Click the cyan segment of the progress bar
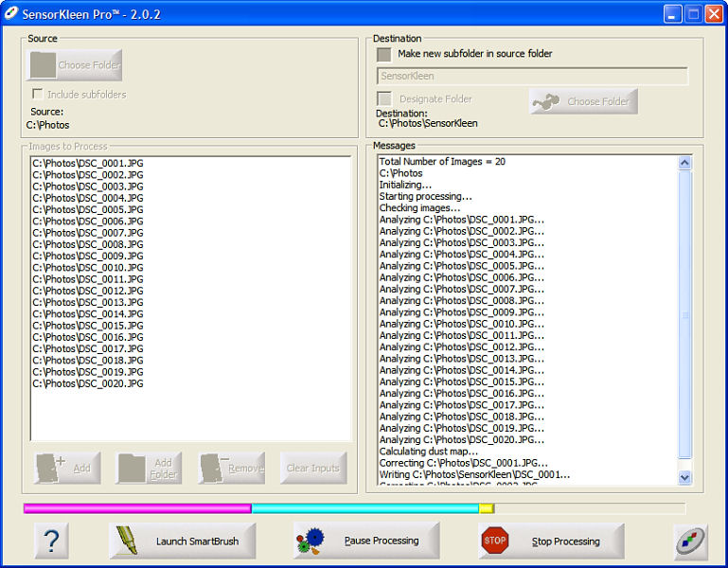 click(x=364, y=508)
